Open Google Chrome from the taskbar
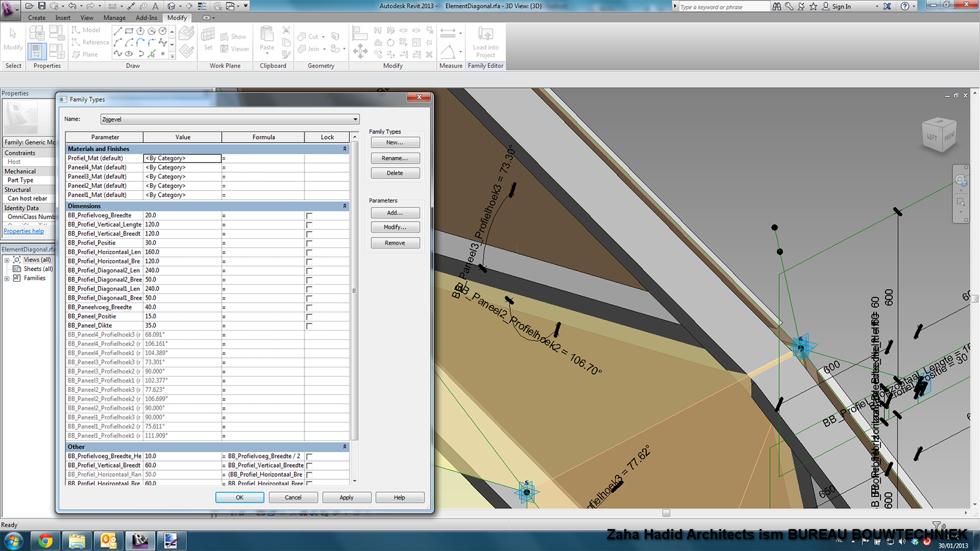 [45, 541]
